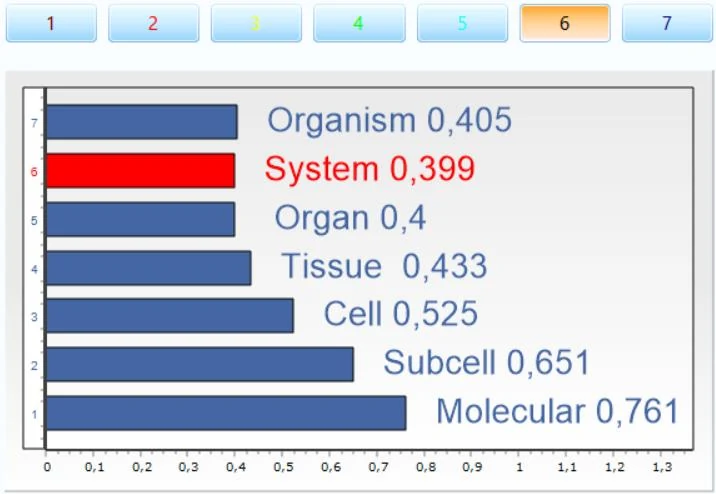Choose the cyan level 5 button
Viewport: 716px width, 494px height.
point(462,23)
